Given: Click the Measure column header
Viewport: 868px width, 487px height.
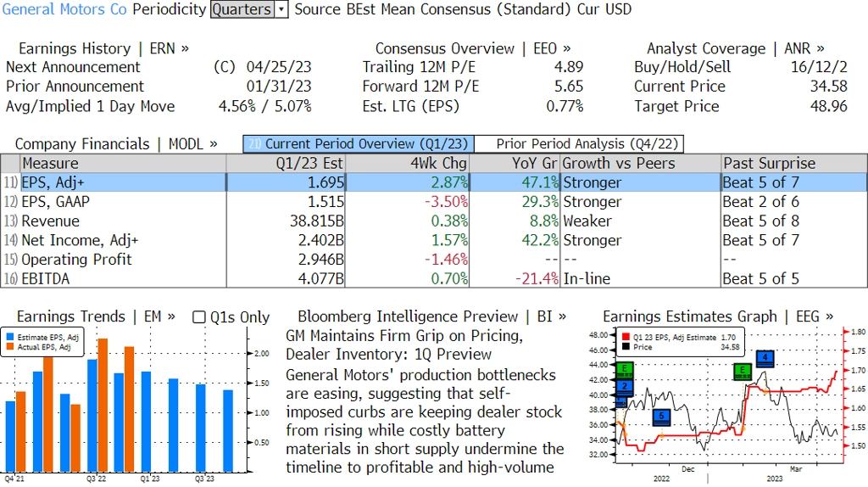Looking at the screenshot, I should [x=123, y=164].
